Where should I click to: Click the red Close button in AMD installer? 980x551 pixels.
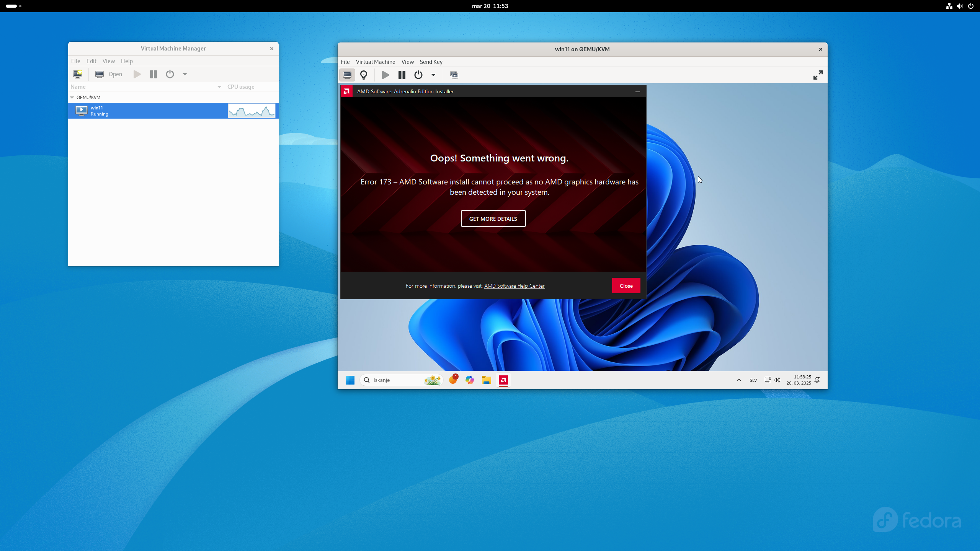pyautogui.click(x=626, y=285)
